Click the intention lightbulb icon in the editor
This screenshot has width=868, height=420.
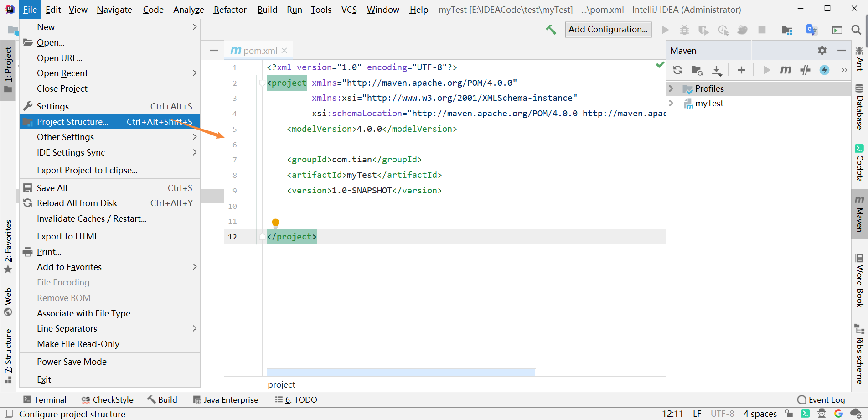click(275, 223)
